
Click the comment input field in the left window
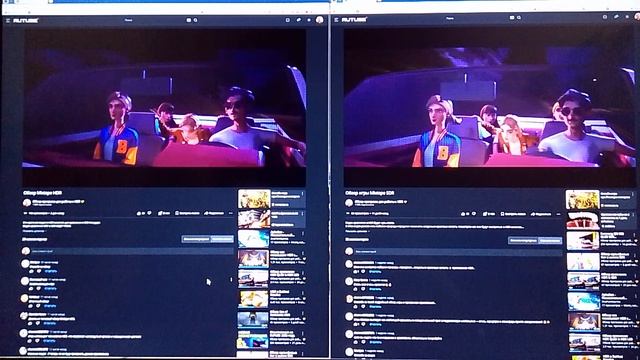(x=132, y=251)
